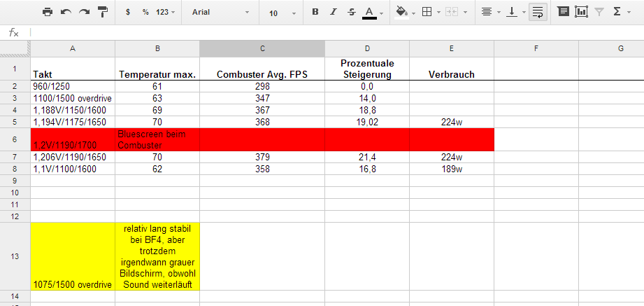Click the '960/1250' cell
Screen dimensions: 644x306
click(73, 86)
